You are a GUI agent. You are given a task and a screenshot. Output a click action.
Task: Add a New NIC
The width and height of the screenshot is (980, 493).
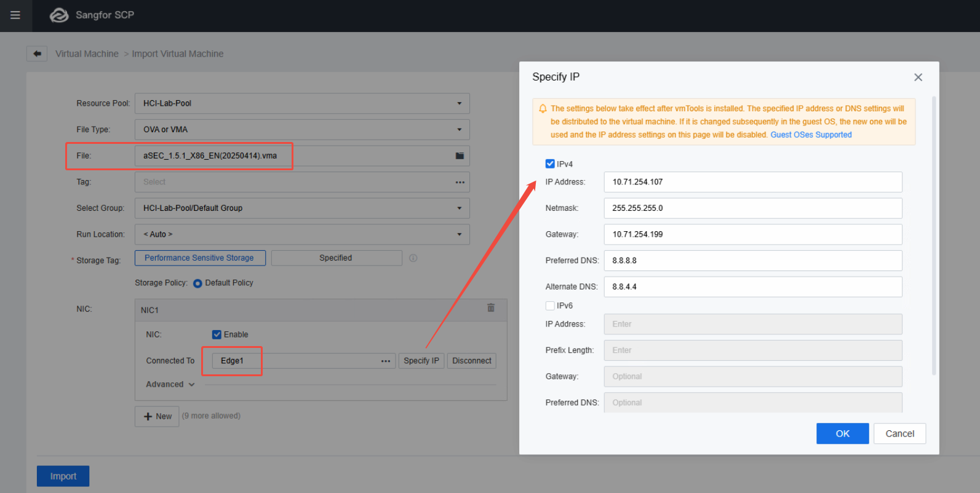point(157,416)
